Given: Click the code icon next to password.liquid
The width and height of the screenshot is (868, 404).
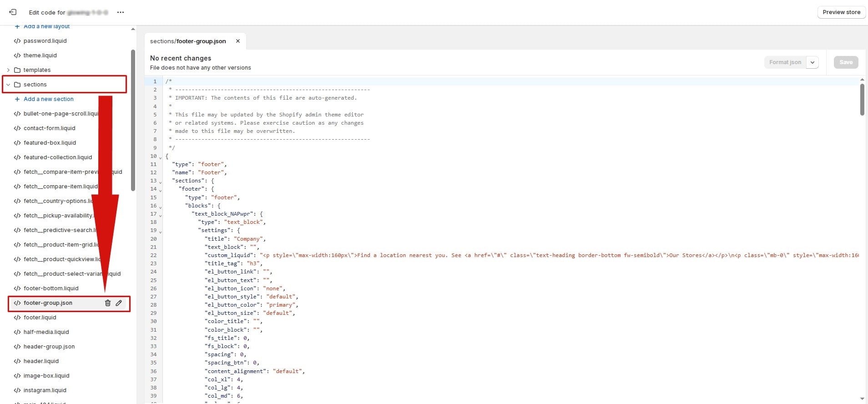Looking at the screenshot, I should tap(17, 41).
